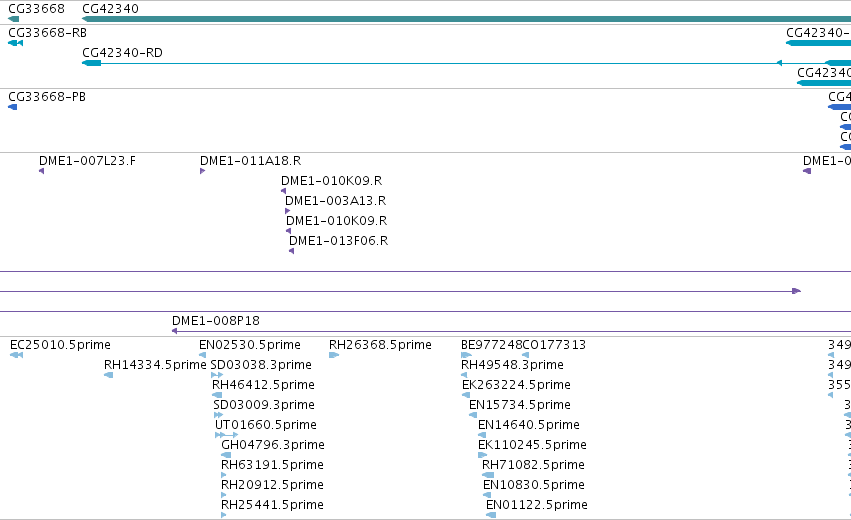Open the RH25441.5prime EST label
The height and width of the screenshot is (520, 851).
pos(272,505)
